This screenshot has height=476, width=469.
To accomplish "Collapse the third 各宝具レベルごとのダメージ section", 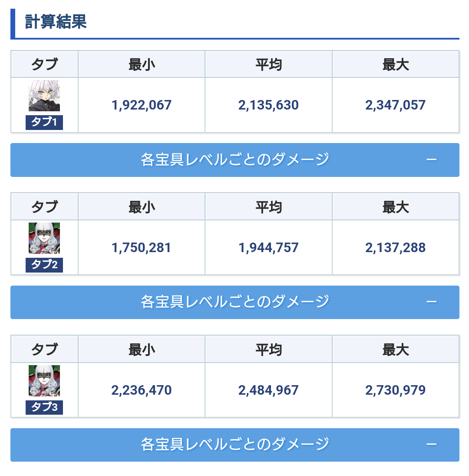I will 234,445.
